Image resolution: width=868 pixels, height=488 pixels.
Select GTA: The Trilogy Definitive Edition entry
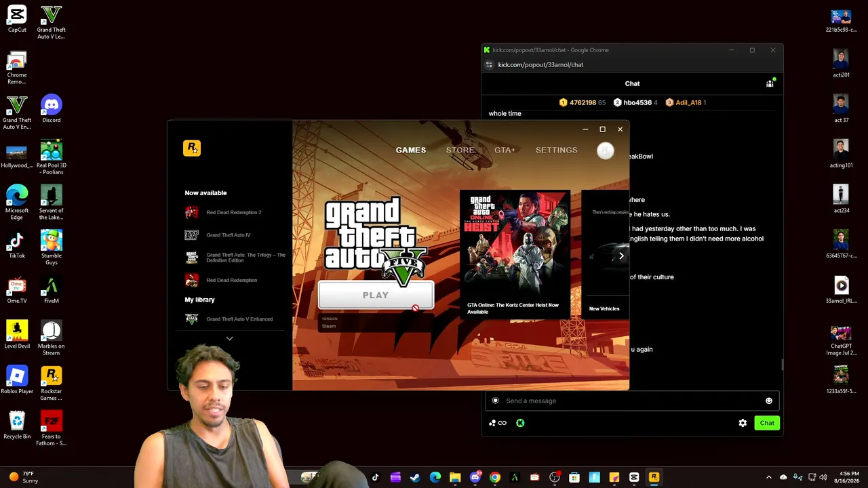point(235,258)
